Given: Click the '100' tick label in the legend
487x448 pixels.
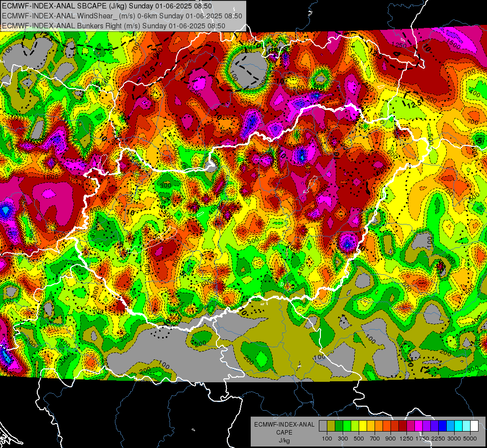Looking at the screenshot, I should 327,439.
